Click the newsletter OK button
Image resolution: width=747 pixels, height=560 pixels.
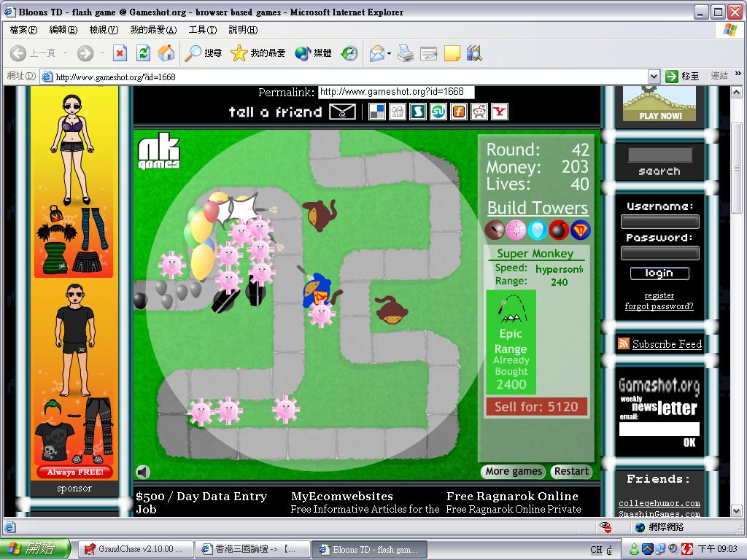(x=689, y=443)
